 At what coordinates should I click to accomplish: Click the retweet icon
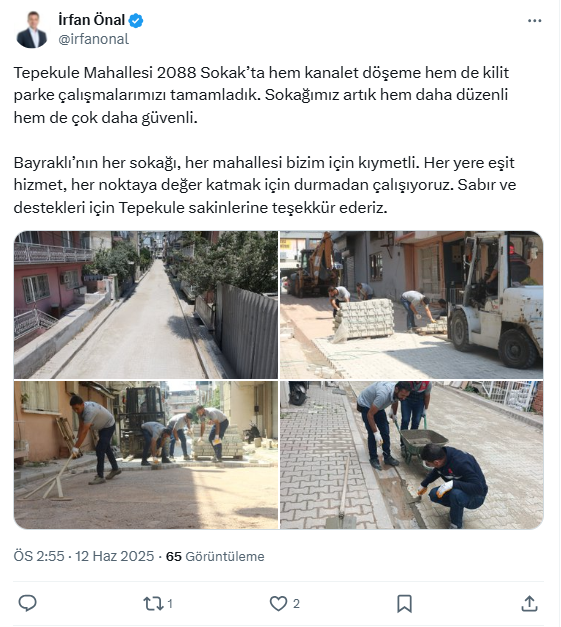pos(153,603)
